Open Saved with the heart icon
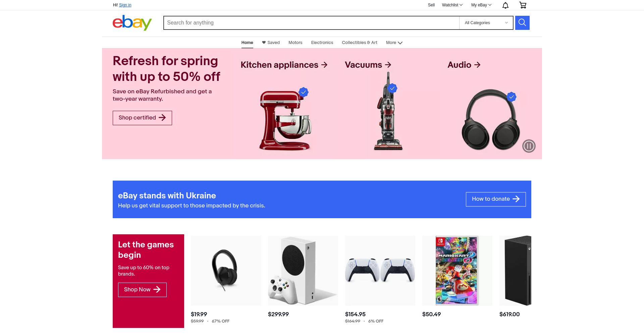The width and height of the screenshot is (644, 335). tap(271, 43)
